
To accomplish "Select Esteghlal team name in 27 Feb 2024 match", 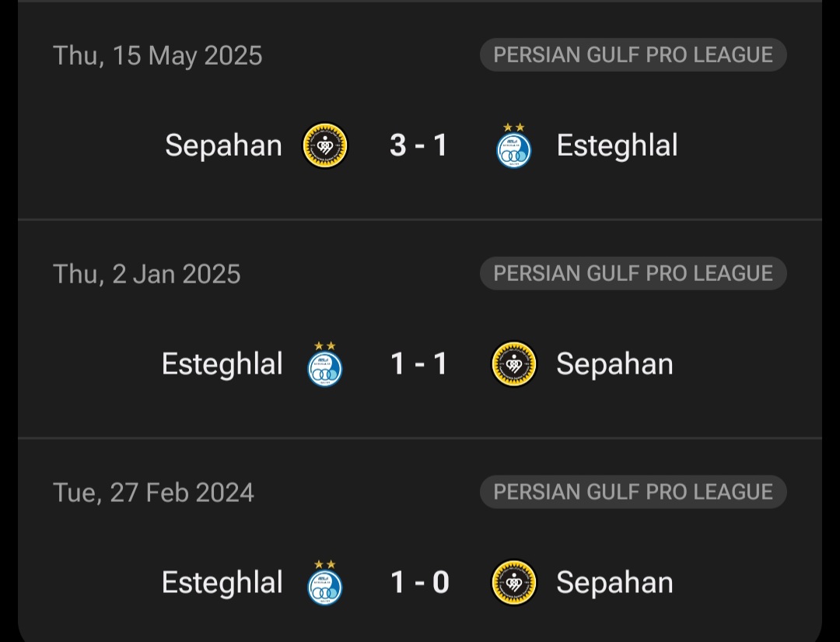I will coord(222,583).
